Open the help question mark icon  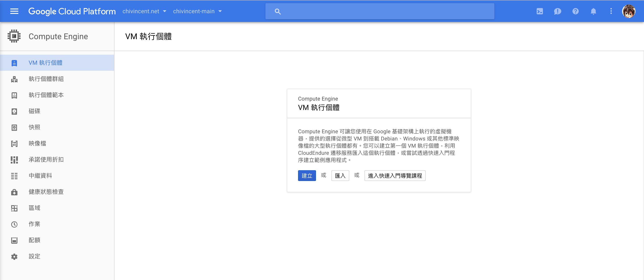pos(575,11)
